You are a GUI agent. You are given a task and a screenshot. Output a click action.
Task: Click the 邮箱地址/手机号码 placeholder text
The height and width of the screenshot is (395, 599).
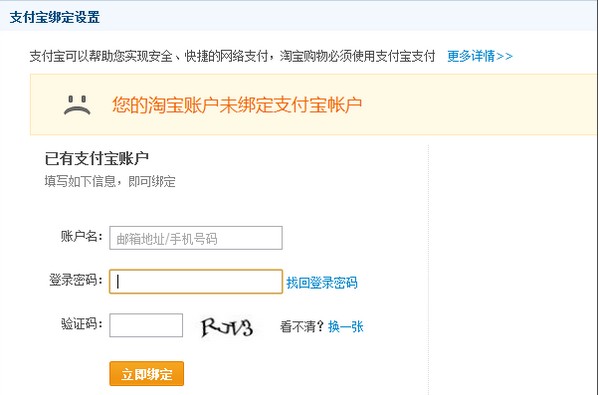pos(167,239)
